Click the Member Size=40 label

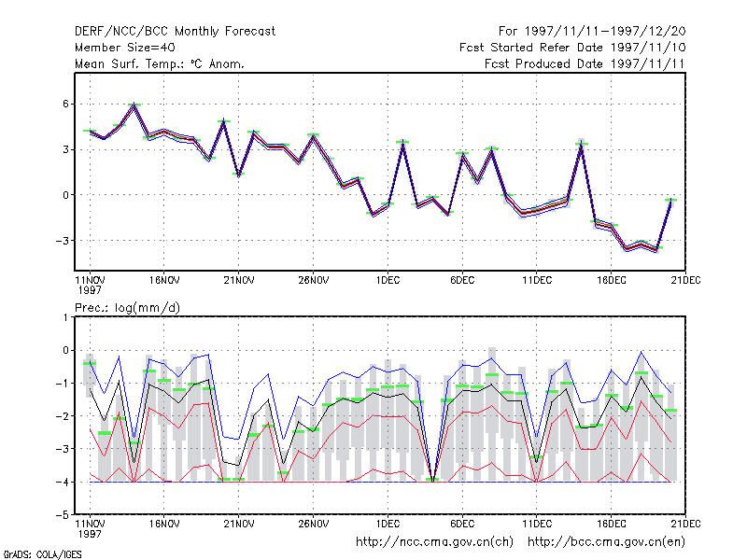tap(125, 48)
